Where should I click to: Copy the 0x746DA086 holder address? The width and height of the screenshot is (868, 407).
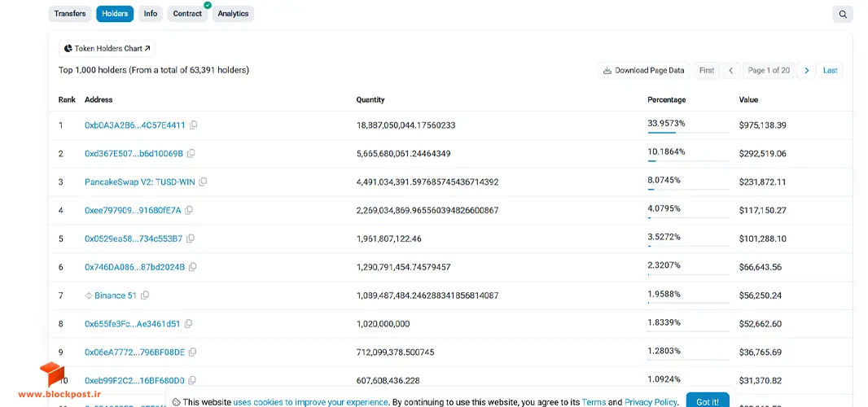193,267
